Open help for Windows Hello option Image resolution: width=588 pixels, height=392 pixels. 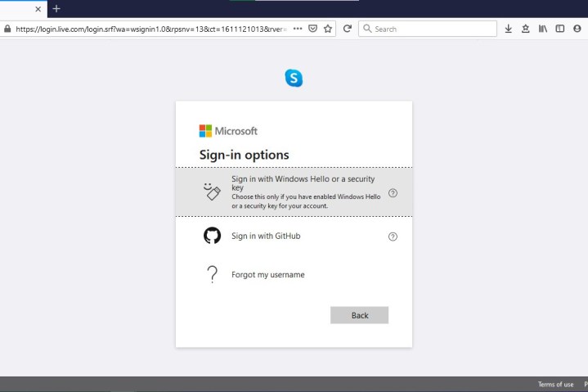pos(393,193)
